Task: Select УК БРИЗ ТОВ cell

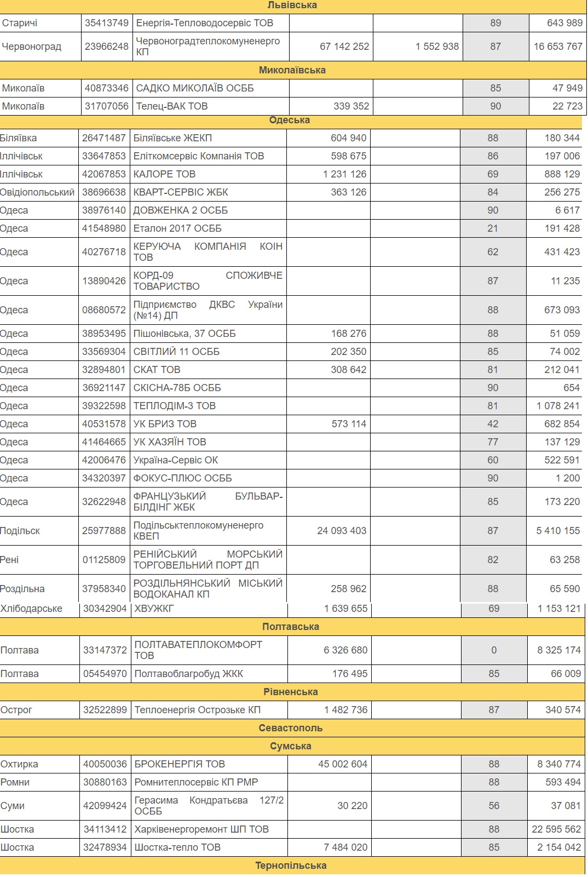Action: pyautogui.click(x=208, y=424)
